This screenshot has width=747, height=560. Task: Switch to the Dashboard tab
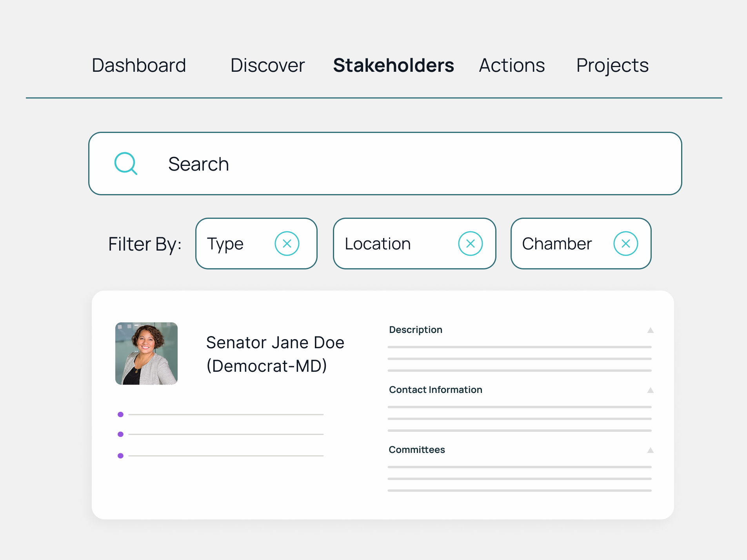[138, 65]
